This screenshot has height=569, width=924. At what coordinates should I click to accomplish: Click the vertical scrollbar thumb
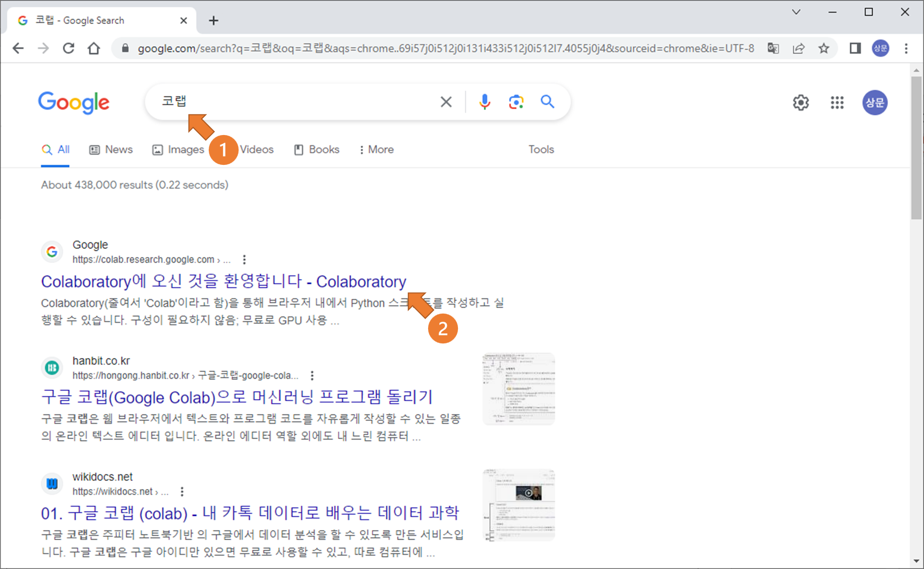coord(916,148)
